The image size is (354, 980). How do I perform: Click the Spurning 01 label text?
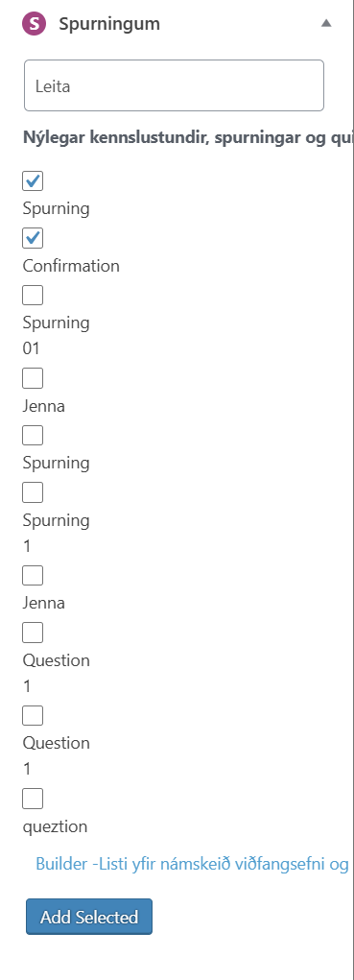click(57, 336)
